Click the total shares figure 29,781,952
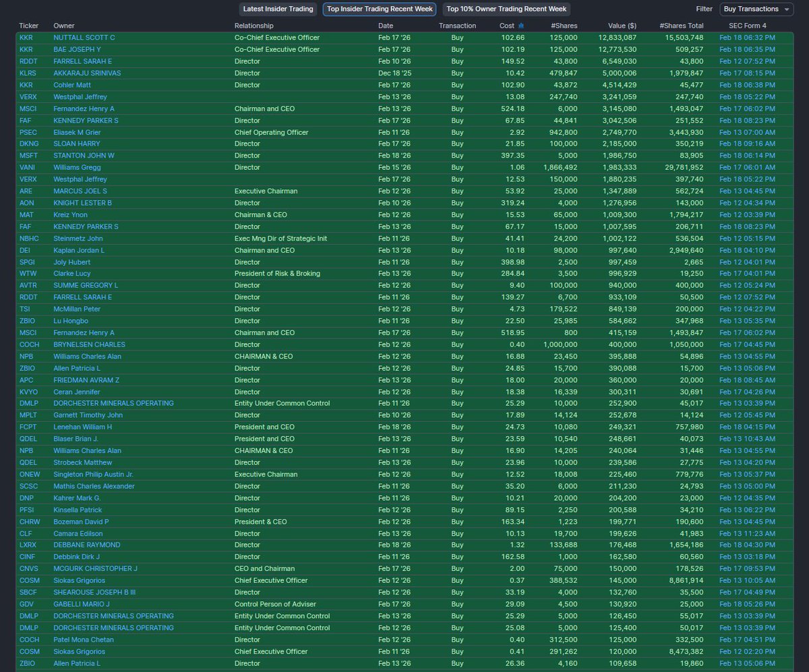 point(684,167)
